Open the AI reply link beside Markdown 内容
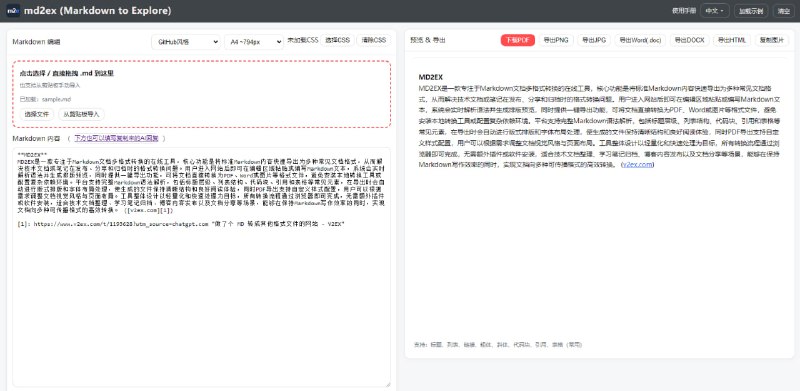This screenshot has height=391, width=800. pyautogui.click(x=116, y=138)
